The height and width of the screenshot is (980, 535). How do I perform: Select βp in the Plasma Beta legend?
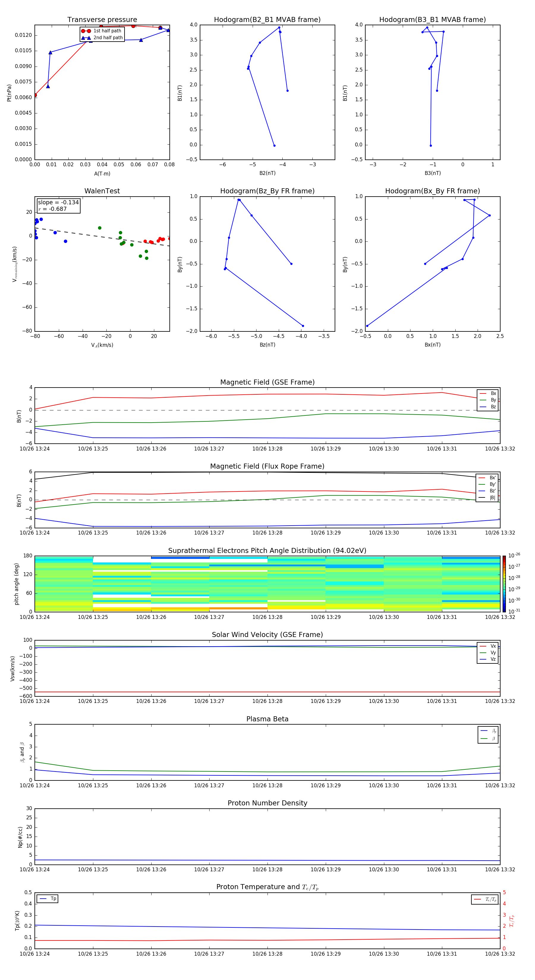tap(488, 731)
